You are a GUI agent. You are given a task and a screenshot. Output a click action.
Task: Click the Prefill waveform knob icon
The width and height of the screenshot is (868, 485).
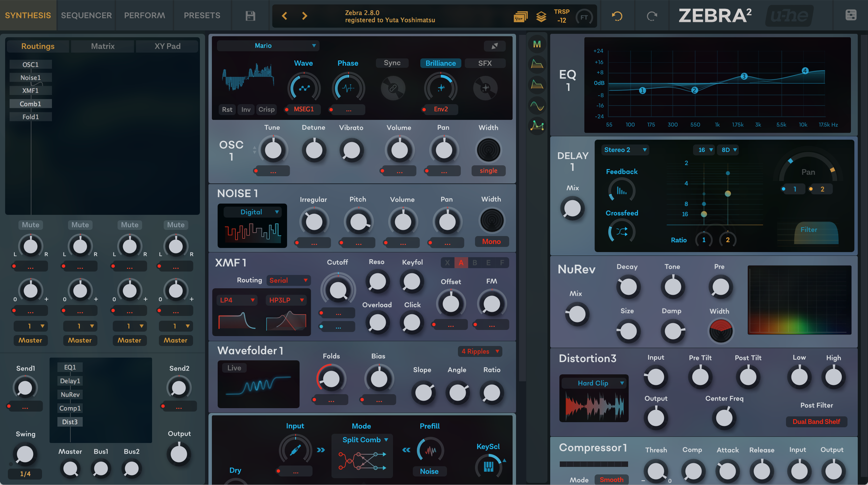(x=430, y=451)
